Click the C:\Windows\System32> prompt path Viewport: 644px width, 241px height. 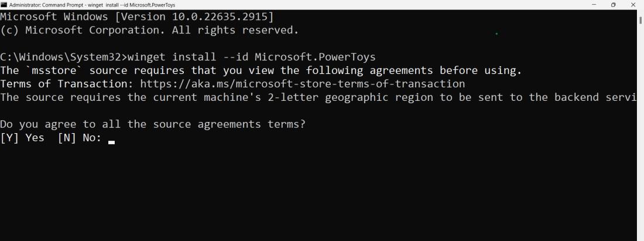pyautogui.click(x=64, y=57)
